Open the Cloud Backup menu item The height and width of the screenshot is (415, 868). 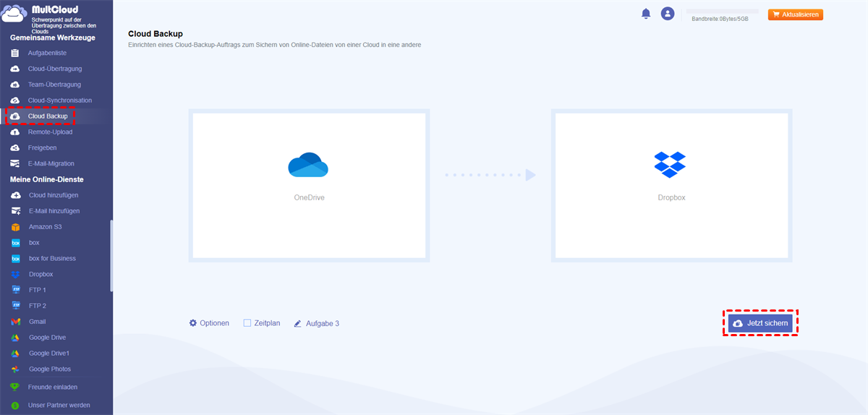47,116
